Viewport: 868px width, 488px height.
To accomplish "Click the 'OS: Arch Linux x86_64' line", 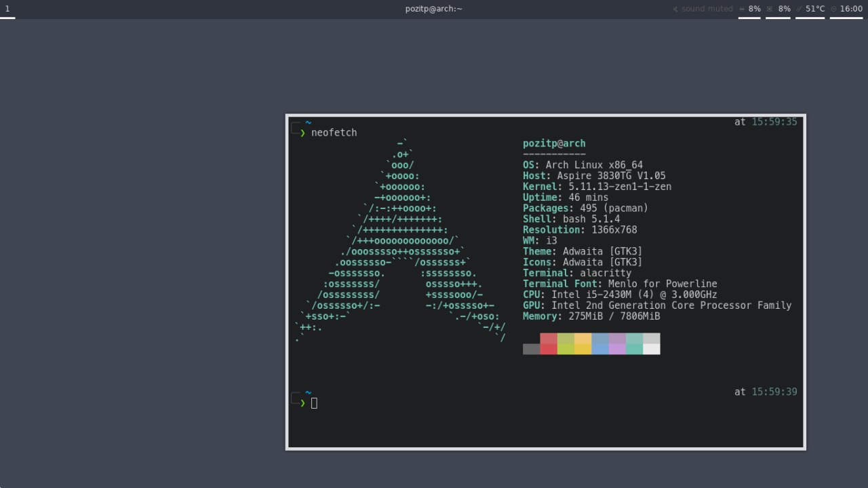I will (583, 165).
